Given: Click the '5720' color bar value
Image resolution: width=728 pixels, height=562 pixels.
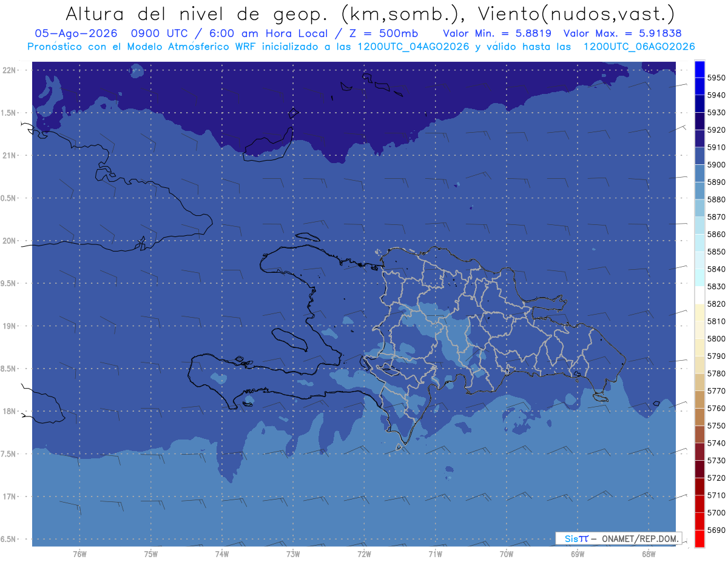Looking at the screenshot, I should (716, 478).
